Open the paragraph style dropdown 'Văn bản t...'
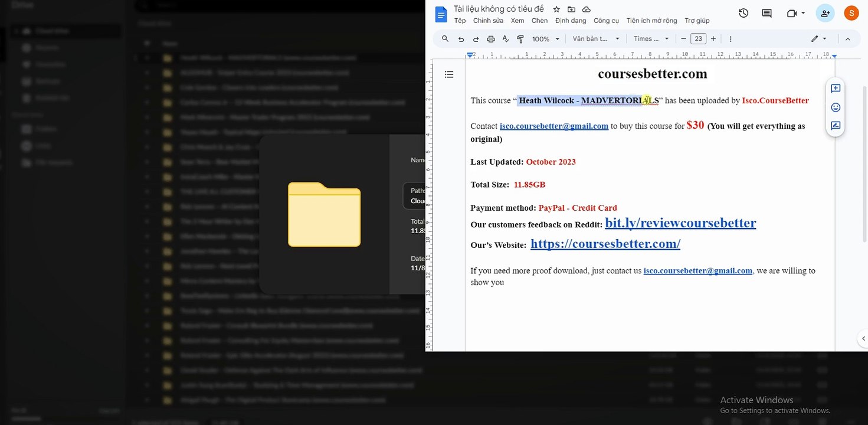Viewport: 868px width, 425px height. point(596,39)
